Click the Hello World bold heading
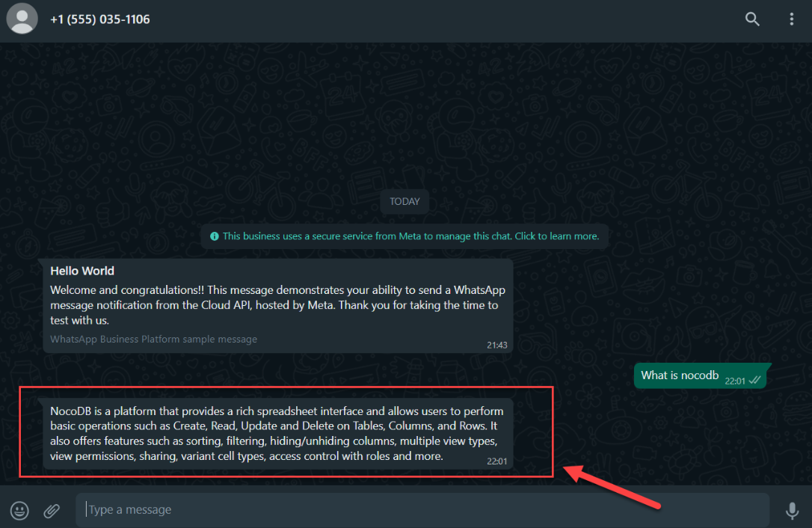 point(81,271)
